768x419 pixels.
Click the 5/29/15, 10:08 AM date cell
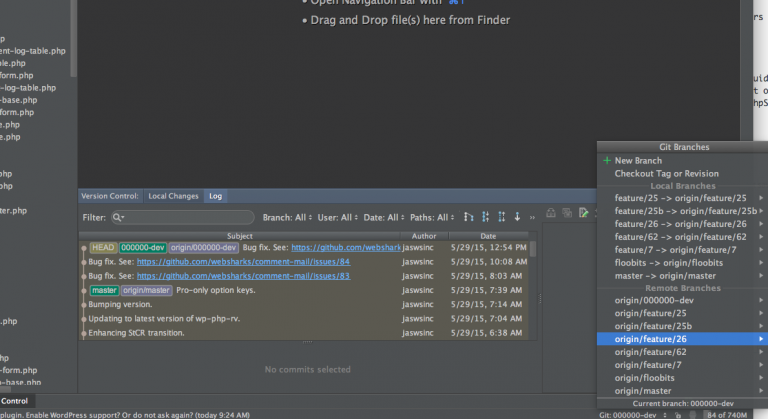(488, 262)
